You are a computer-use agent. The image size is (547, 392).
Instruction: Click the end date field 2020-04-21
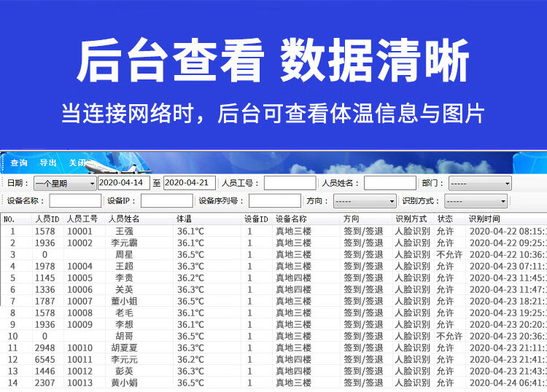pos(189,183)
